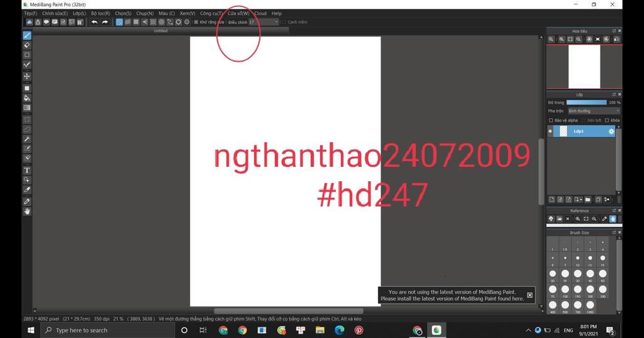Select the eyedropper in the Reference panel
Screen dimensions: 644x338
coord(604,219)
